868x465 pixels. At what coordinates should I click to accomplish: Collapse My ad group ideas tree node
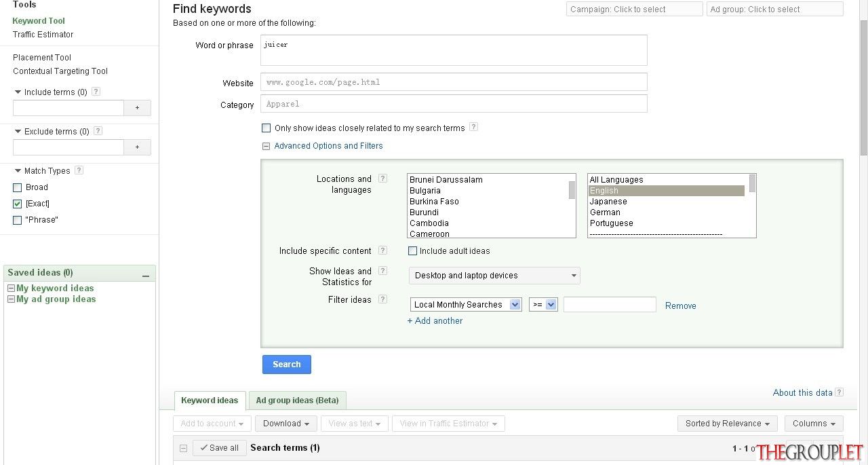[11, 299]
